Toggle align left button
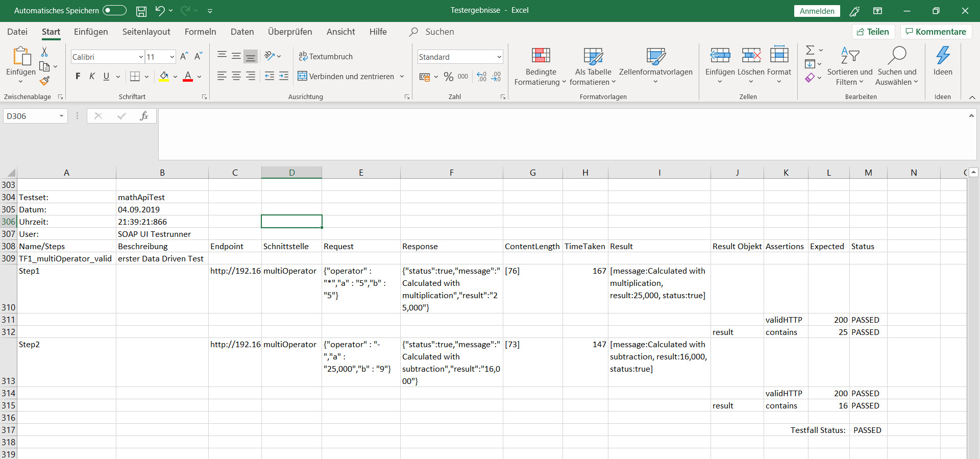Image resolution: width=980 pixels, height=459 pixels. coord(222,76)
